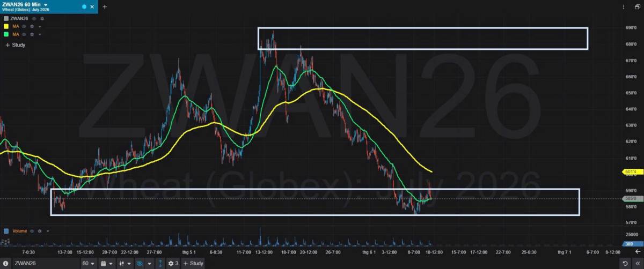Click the + Study button under the MA legend
The height and width of the screenshot is (269, 644).
point(15,45)
